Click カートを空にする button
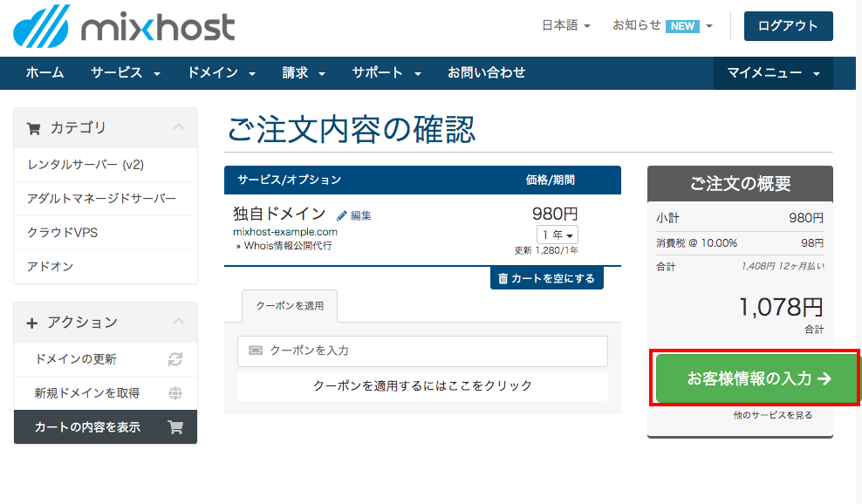Screen dimensions: 862x504 [546, 278]
